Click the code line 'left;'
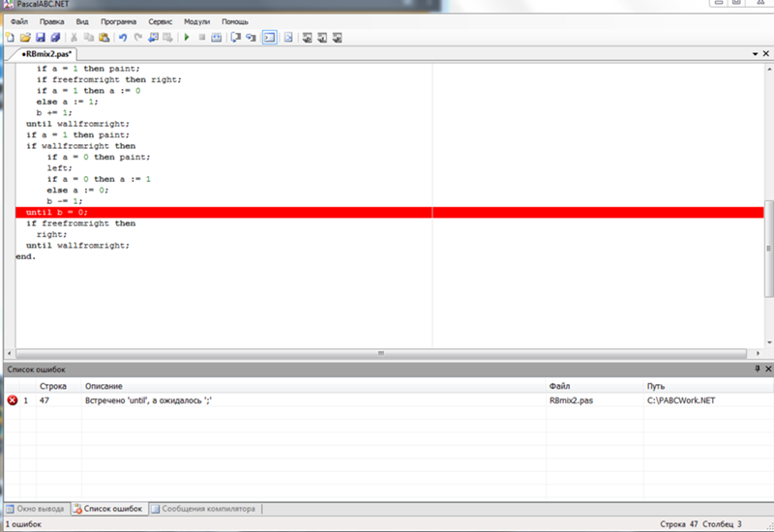Viewport: 774px width, 532px height. [59, 167]
